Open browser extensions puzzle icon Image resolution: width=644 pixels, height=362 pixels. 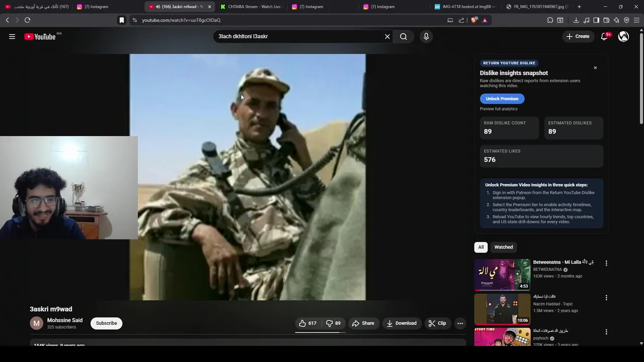click(550, 20)
